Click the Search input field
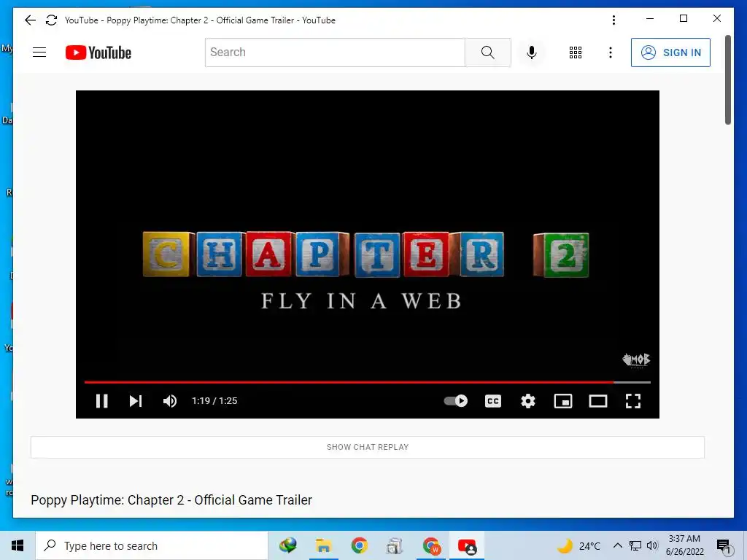 pyautogui.click(x=335, y=52)
